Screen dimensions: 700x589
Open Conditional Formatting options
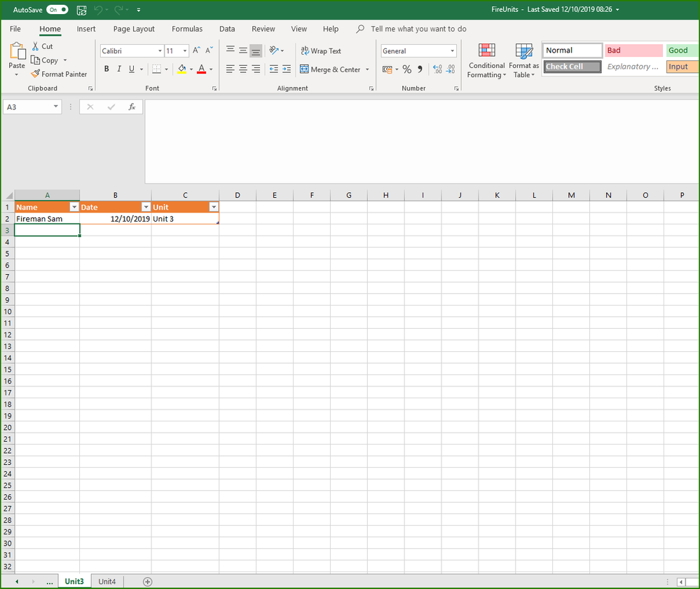(x=486, y=61)
